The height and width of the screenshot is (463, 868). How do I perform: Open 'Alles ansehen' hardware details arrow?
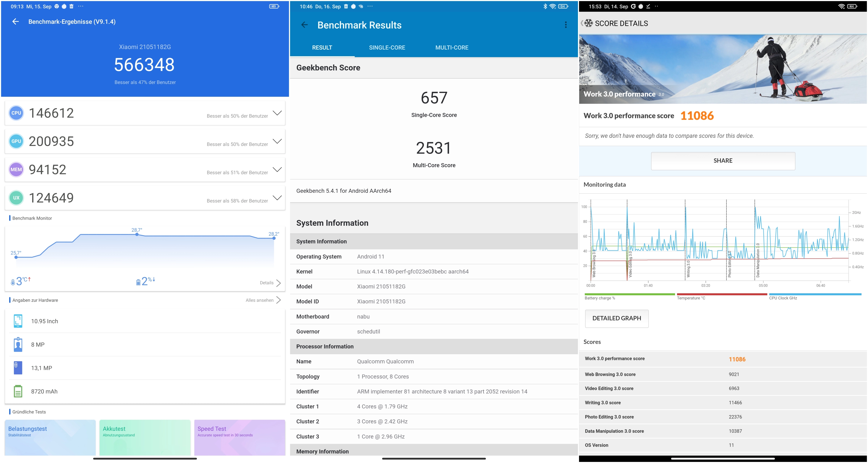point(278,300)
